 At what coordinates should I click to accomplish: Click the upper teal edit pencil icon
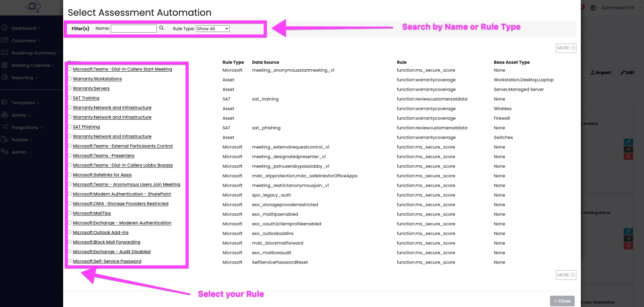point(628,142)
